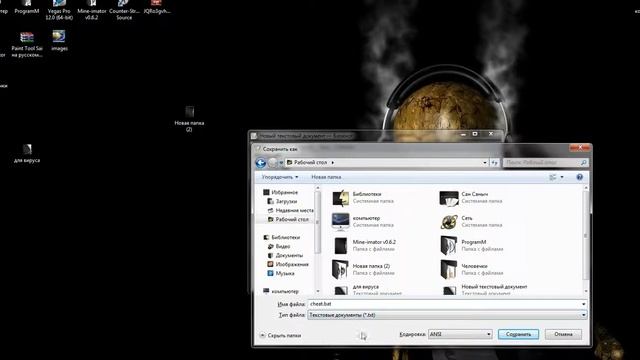Open the Тип файла dropdown
The image size is (640, 360).
tap(447, 315)
